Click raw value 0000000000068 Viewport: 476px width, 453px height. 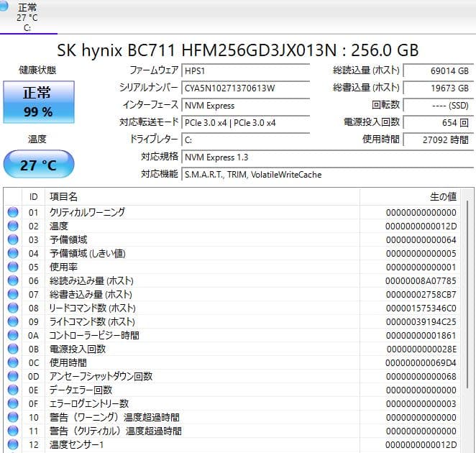tap(421, 377)
